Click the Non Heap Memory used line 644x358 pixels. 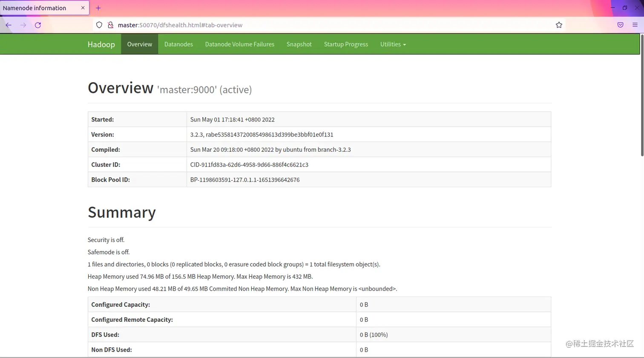coord(242,289)
